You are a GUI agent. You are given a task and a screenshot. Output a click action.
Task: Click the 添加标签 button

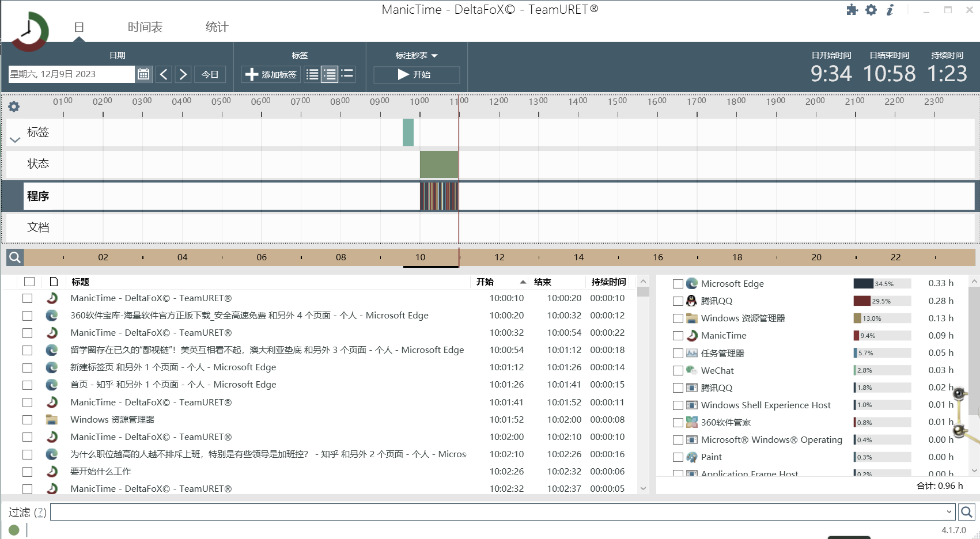[x=271, y=74]
